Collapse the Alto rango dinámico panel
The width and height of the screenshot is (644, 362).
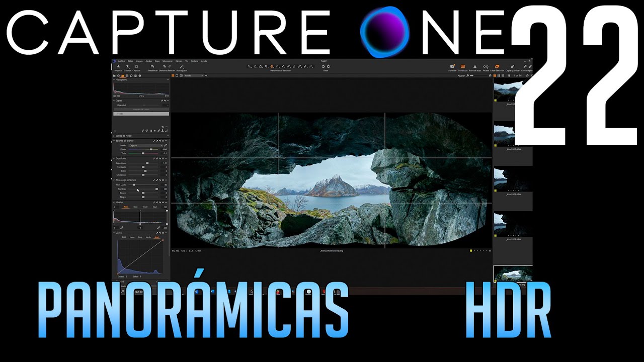[x=114, y=180]
